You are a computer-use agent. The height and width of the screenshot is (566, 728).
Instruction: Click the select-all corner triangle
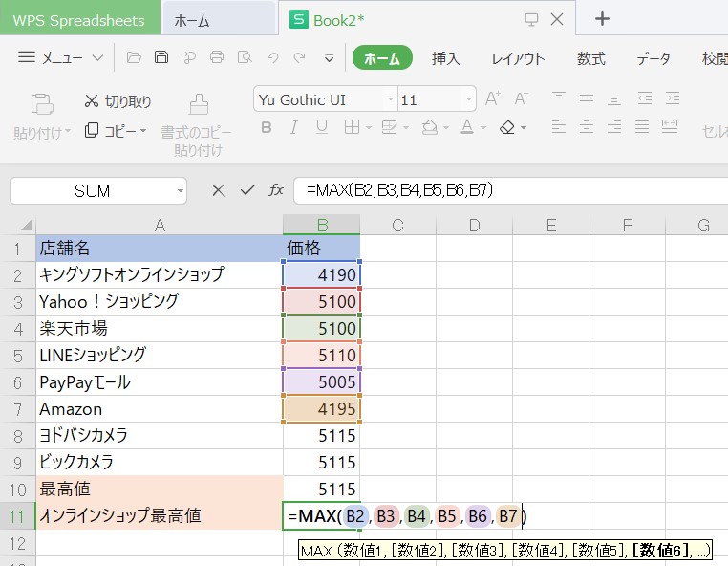[25, 226]
